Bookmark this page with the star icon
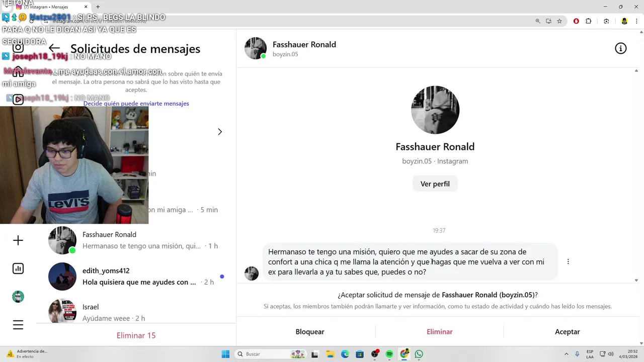This screenshot has height=362, width=644. click(559, 21)
